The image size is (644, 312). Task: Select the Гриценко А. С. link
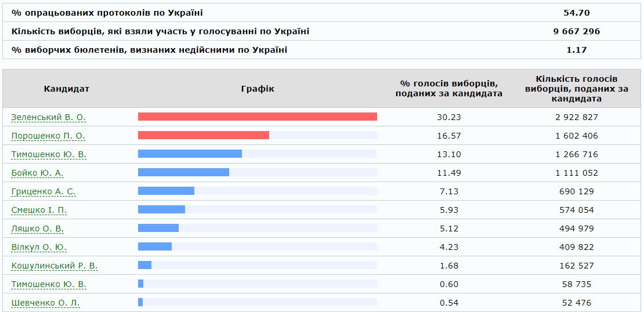pos(44,191)
